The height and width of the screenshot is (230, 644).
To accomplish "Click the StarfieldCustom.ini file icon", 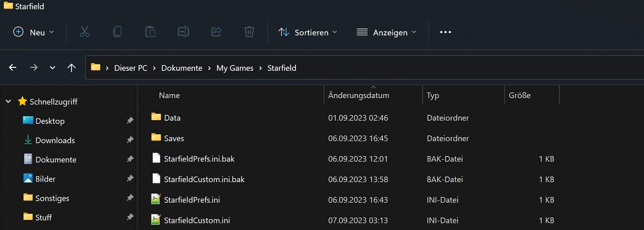I will click(156, 220).
